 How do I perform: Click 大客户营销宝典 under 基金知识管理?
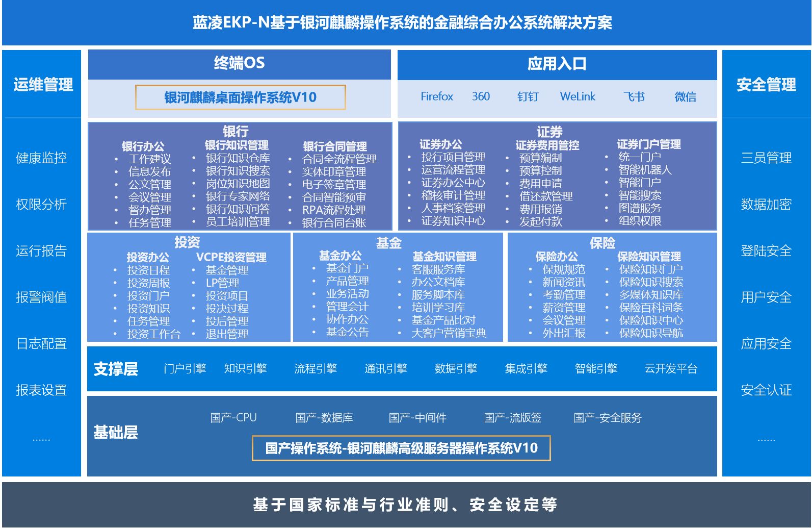pos(449,333)
